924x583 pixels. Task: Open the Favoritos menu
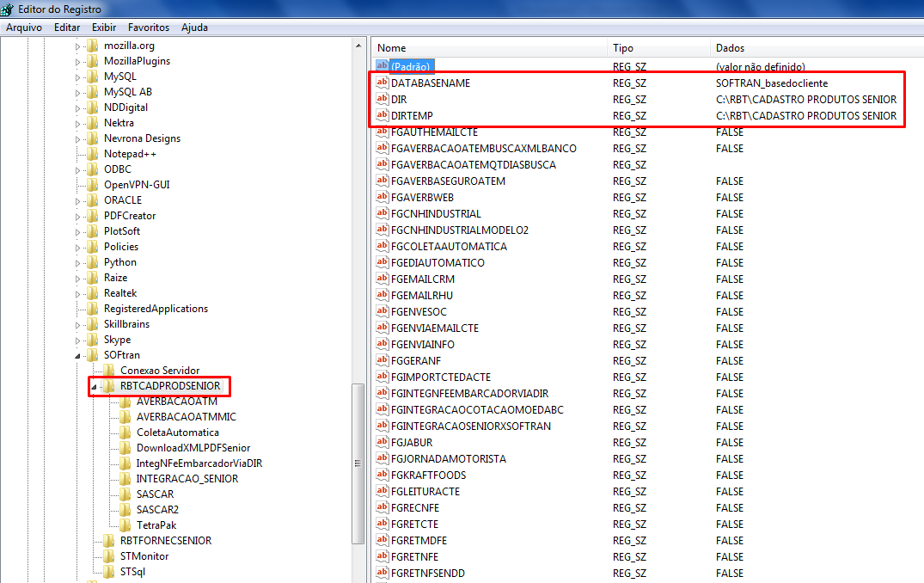(149, 28)
